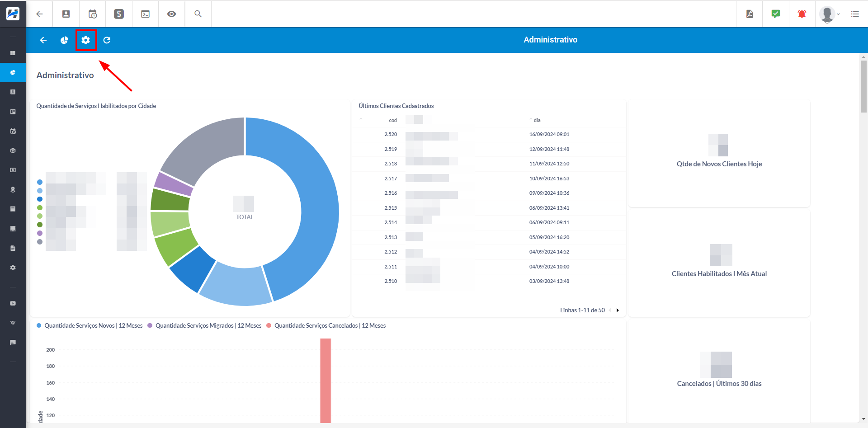This screenshot has width=868, height=428.
Task: Open the chat bubble sidebar icon
Action: [13, 343]
